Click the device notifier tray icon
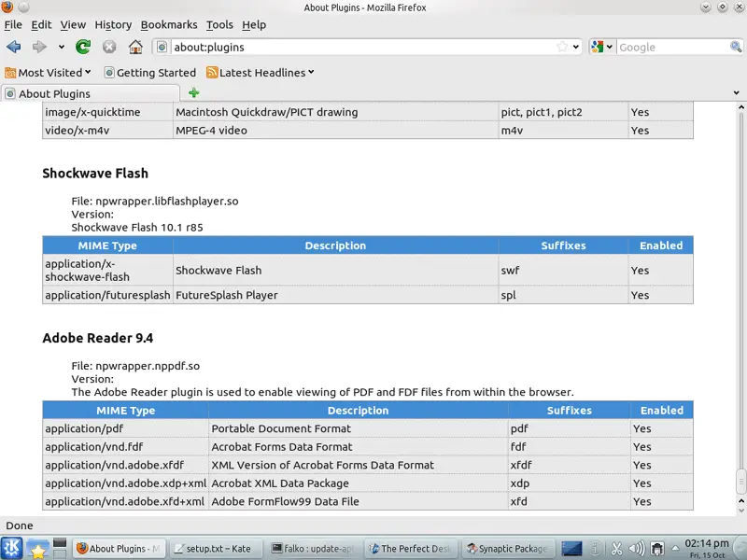 [x=657, y=549]
